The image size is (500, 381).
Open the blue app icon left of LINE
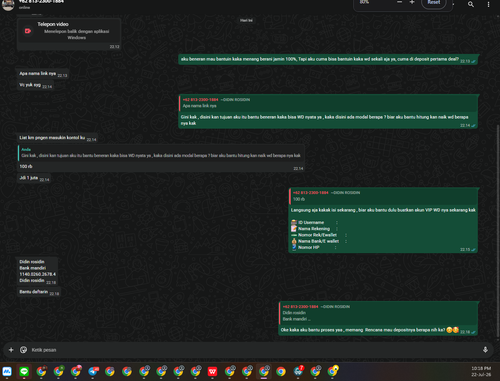[x=7, y=371]
